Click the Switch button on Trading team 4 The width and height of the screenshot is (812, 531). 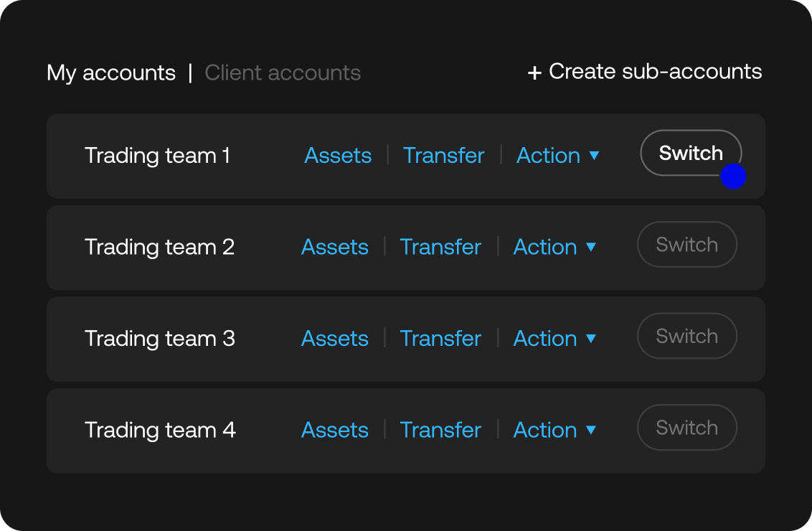pyautogui.click(x=686, y=428)
